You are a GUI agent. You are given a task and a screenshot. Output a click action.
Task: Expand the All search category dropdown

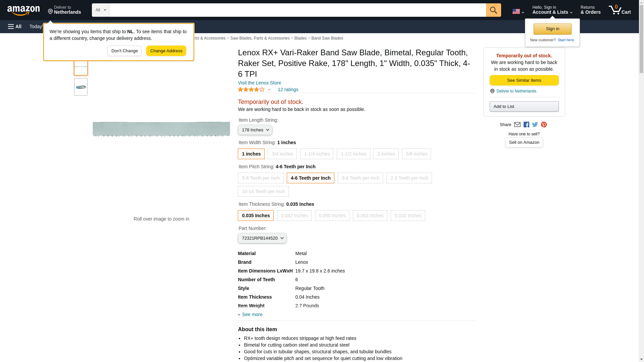pos(100,10)
